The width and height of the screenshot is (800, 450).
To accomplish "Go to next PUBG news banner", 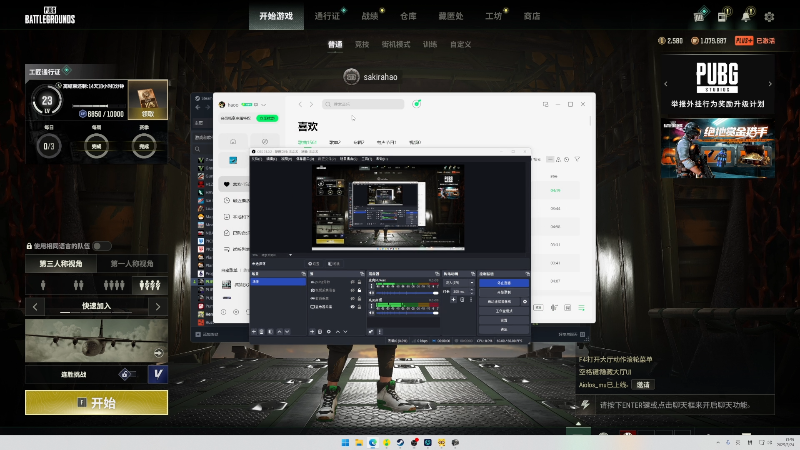I will [770, 84].
